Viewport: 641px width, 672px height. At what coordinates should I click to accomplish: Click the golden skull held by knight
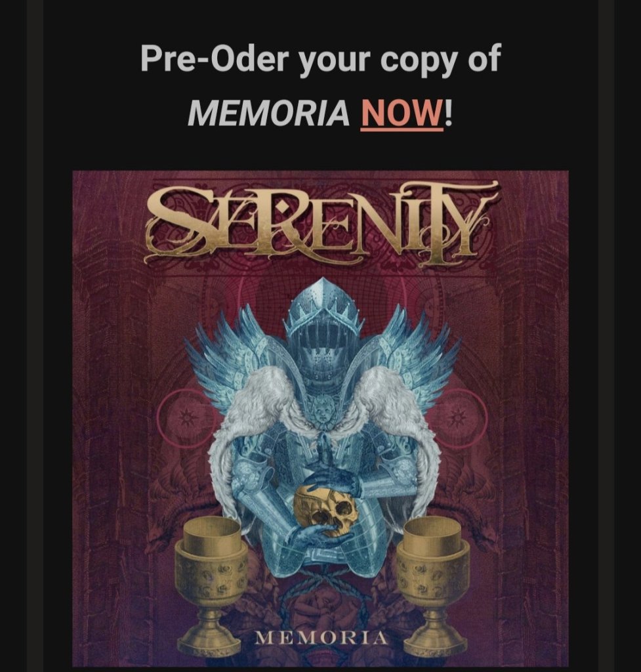coord(325,511)
